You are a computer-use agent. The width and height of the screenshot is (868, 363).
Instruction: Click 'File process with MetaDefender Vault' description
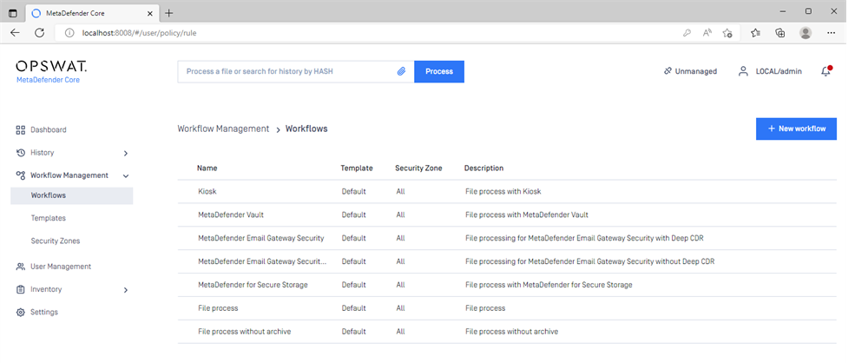click(x=527, y=214)
